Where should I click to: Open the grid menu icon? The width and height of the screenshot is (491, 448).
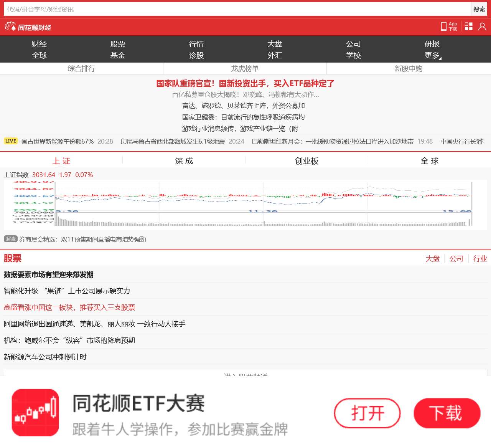coord(469,26)
